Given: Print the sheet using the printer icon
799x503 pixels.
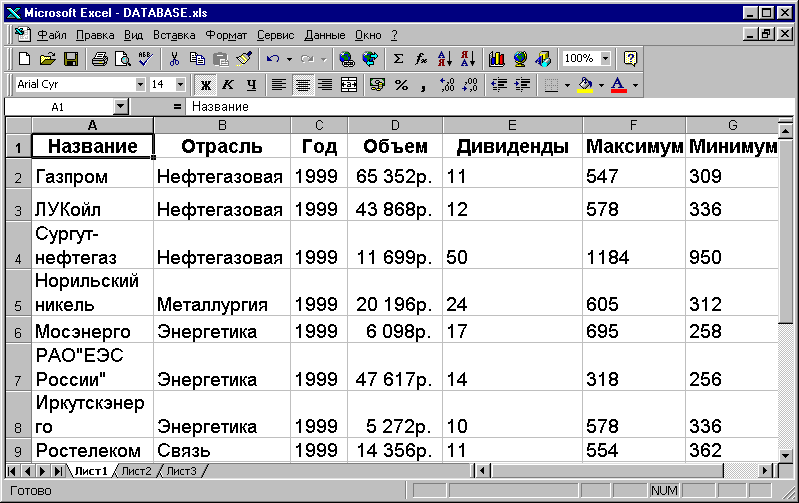Looking at the screenshot, I should click(99, 59).
